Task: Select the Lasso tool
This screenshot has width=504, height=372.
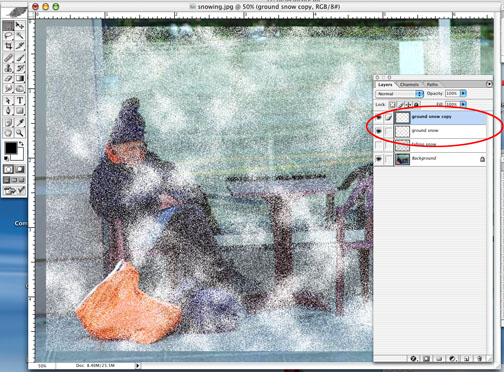Action: pos(8,36)
